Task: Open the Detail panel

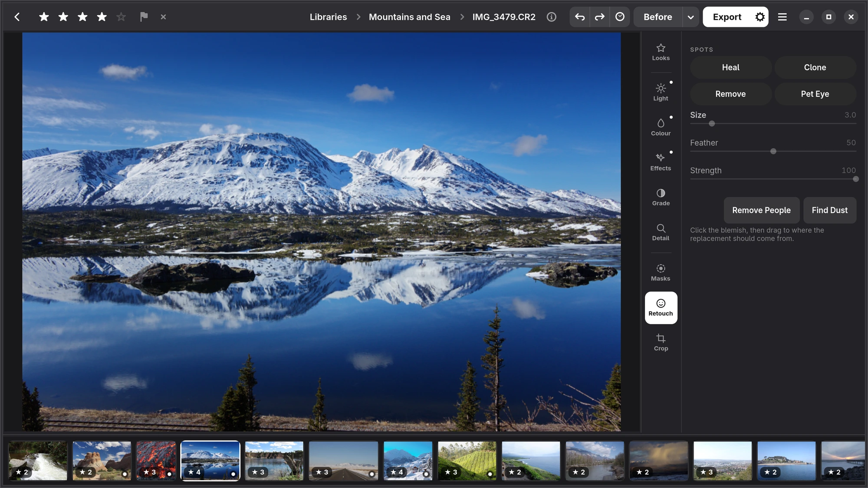Action: (x=661, y=232)
